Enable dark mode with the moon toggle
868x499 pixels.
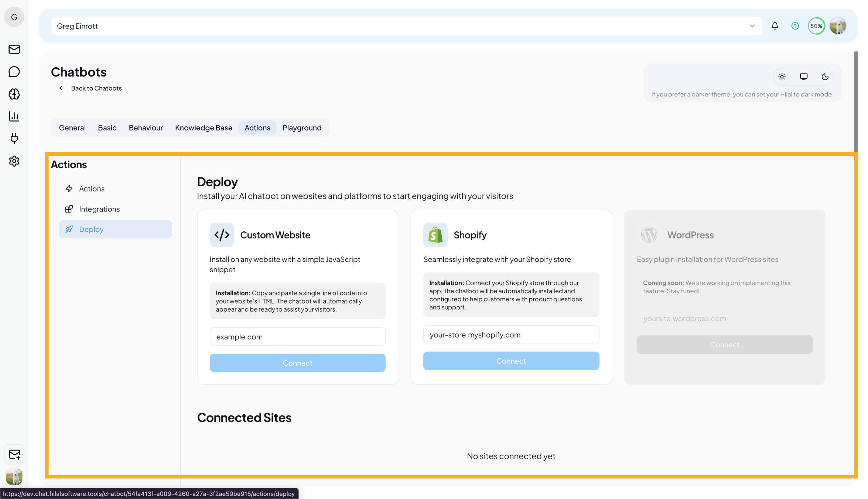click(825, 77)
